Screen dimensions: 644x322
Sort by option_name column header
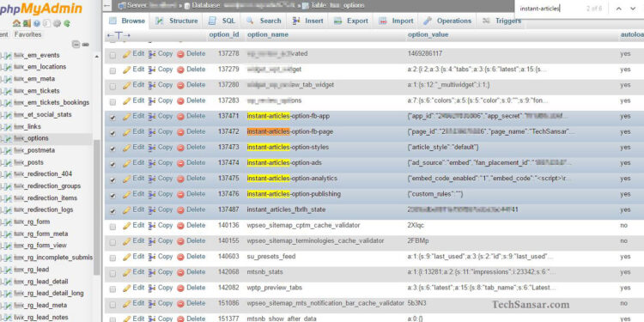pos(268,35)
